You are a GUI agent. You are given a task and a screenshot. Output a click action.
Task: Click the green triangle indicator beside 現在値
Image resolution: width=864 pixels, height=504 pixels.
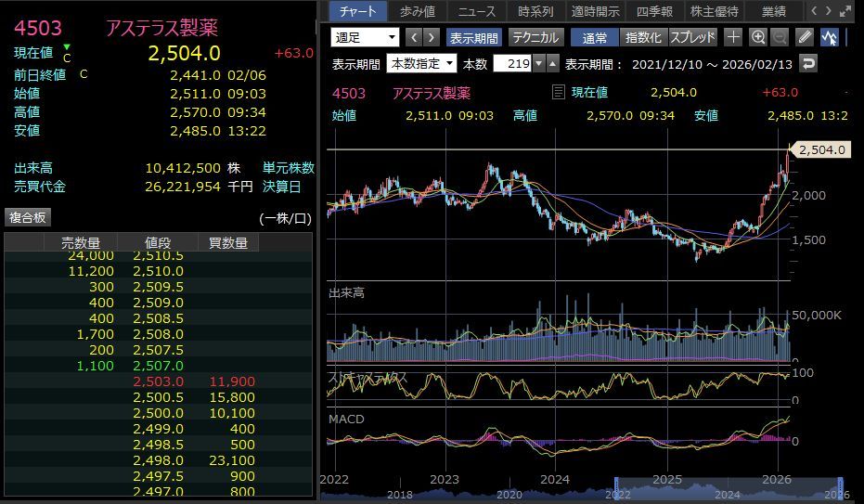[x=67, y=46]
